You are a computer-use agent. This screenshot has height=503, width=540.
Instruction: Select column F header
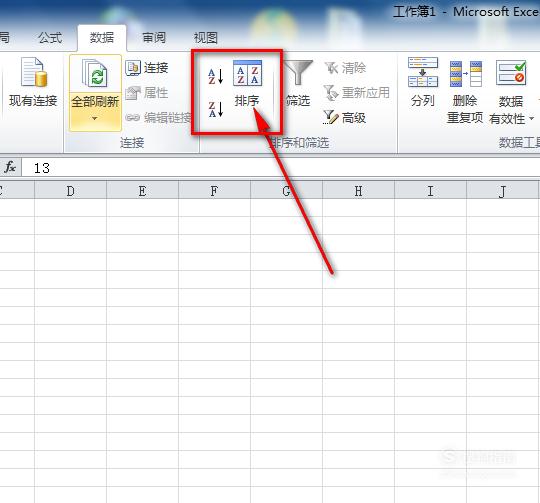pyautogui.click(x=215, y=190)
